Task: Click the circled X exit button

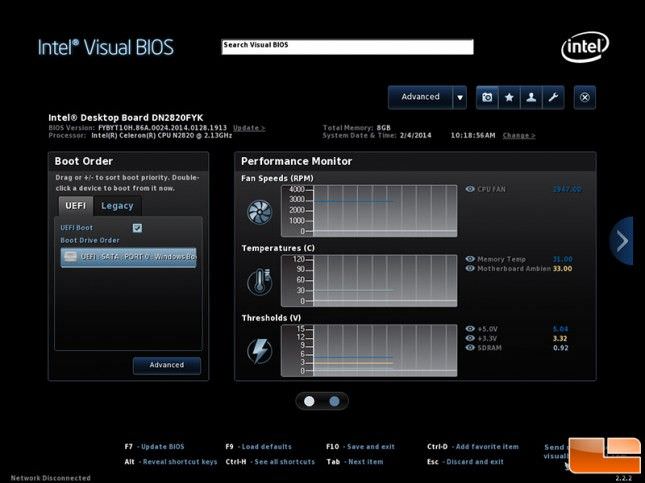Action: [586, 97]
